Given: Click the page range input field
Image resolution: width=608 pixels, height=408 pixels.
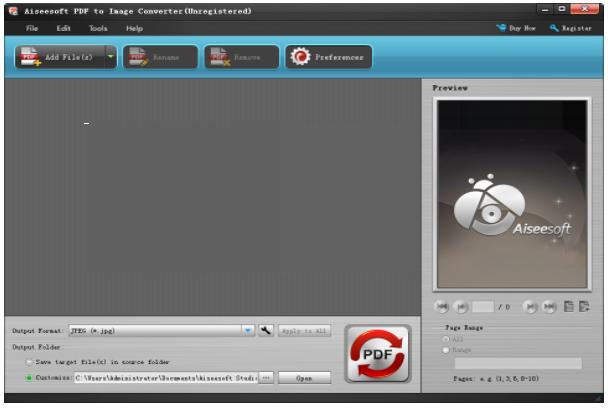Looking at the screenshot, I should tap(518, 364).
